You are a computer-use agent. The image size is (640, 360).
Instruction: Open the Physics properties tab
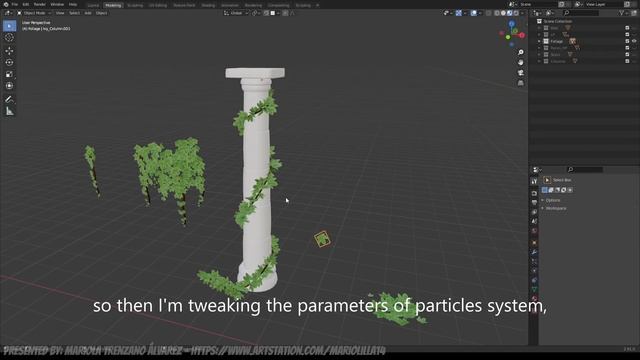[x=534, y=271]
